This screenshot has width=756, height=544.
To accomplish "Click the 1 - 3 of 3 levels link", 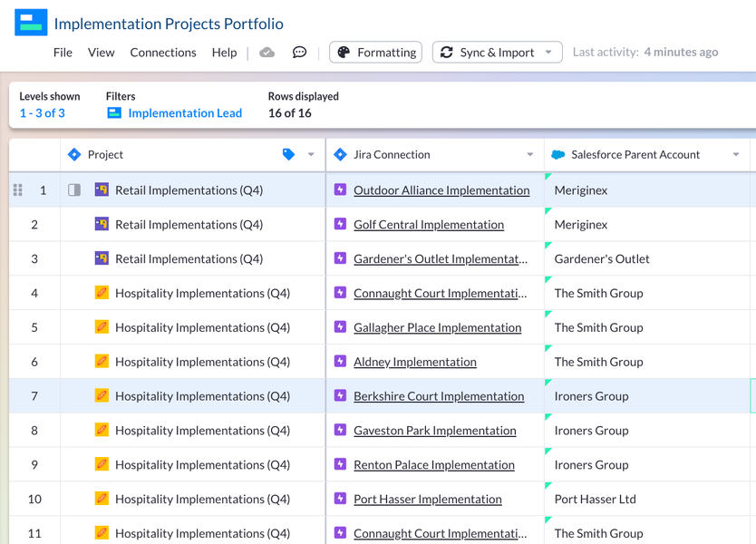I will tap(42, 112).
